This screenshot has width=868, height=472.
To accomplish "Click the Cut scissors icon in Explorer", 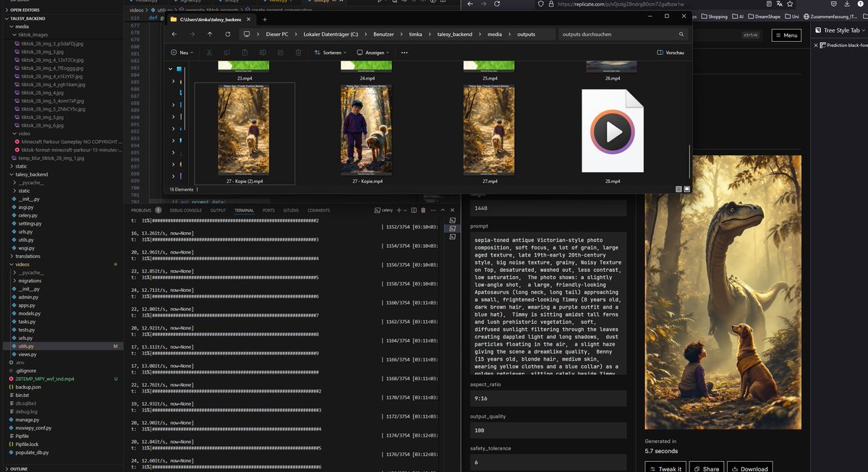I will (208, 53).
